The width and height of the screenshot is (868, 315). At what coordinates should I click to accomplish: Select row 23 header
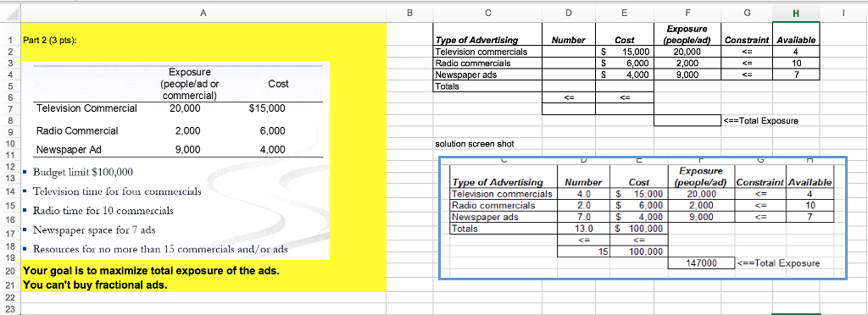pos(10,309)
